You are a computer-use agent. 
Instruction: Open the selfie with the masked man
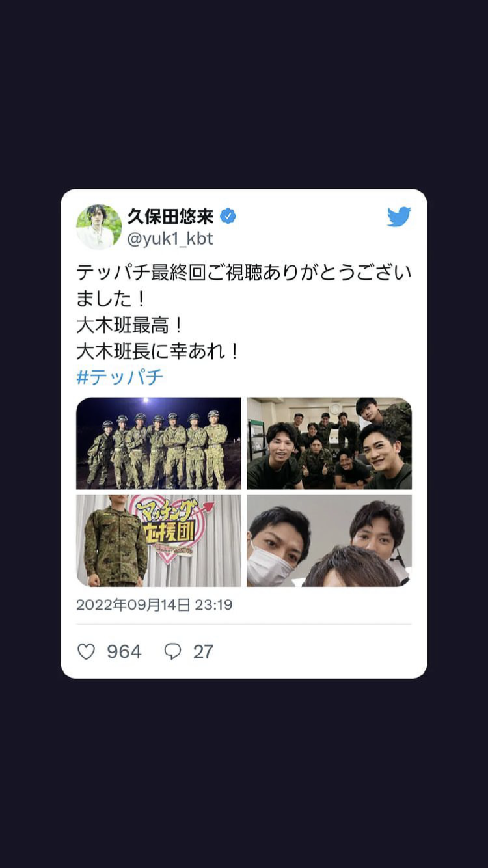click(329, 541)
